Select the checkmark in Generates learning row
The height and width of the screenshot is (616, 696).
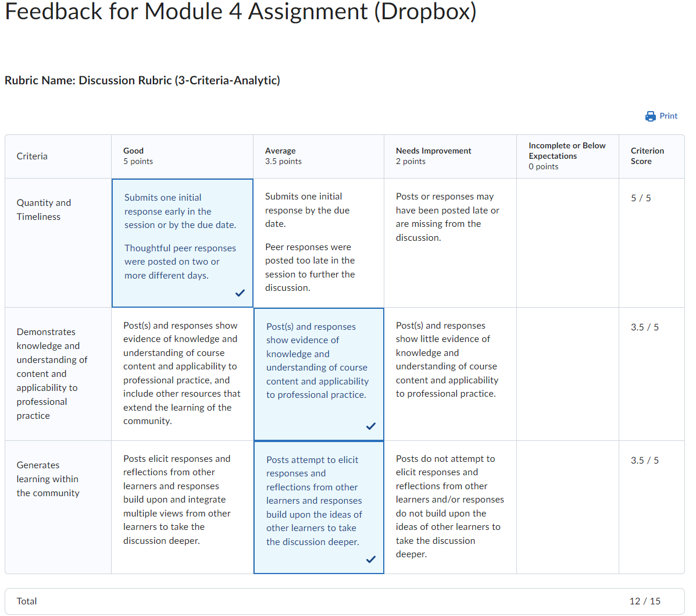click(371, 560)
